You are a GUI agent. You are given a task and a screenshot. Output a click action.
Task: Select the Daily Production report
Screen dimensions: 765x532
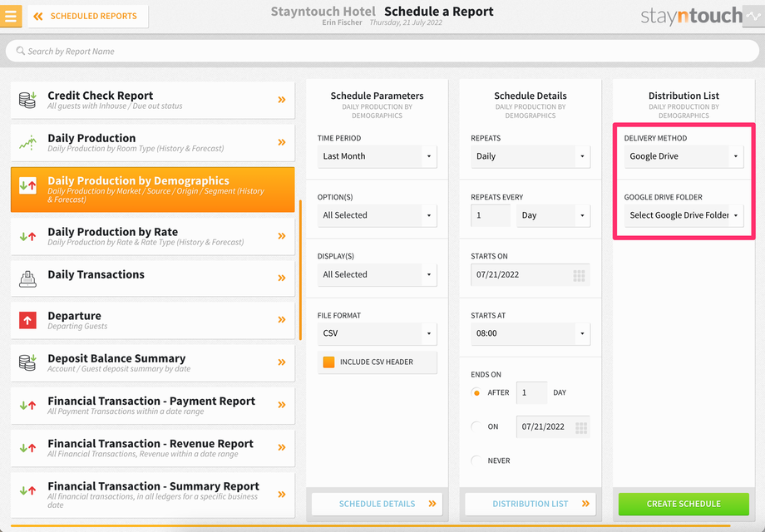[153, 142]
